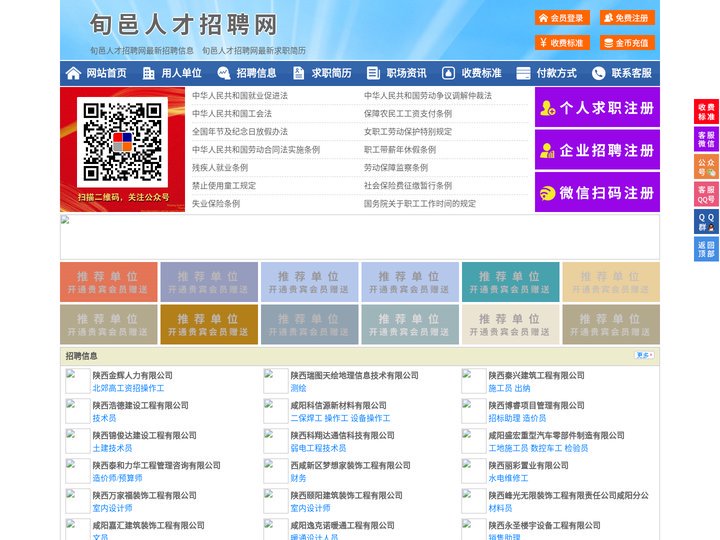Click news icon beside 职场资讯
Viewport: 720px width, 540px height.
[x=373, y=73]
